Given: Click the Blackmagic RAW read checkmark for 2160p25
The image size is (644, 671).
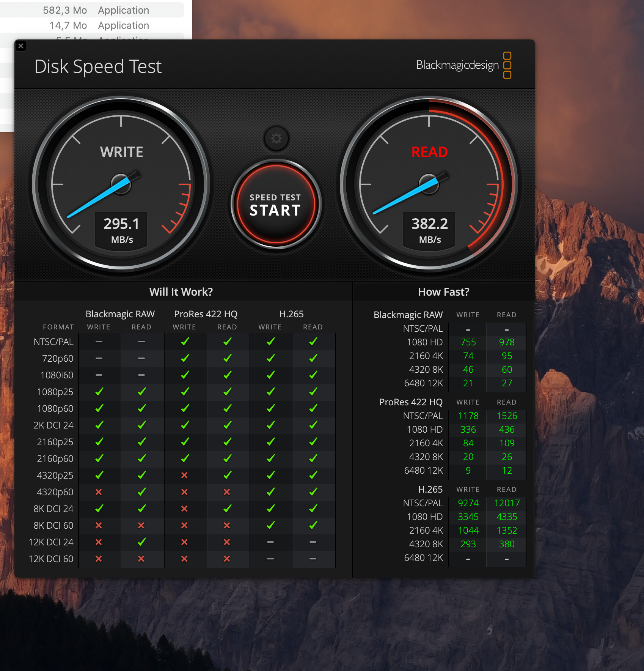Looking at the screenshot, I should pyautogui.click(x=141, y=442).
